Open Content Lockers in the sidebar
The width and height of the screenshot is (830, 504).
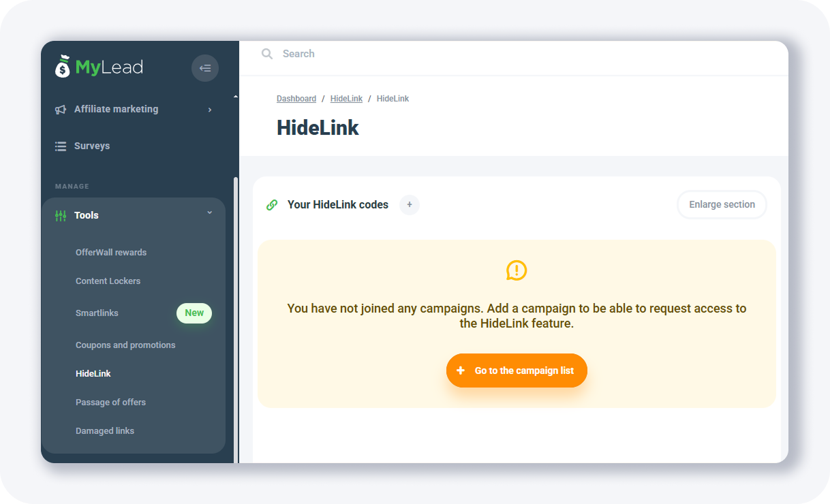(108, 281)
